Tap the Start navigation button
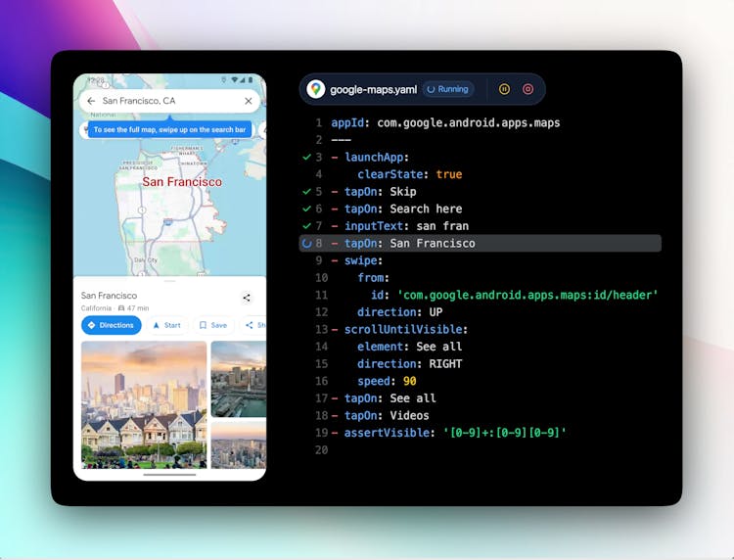 166,325
